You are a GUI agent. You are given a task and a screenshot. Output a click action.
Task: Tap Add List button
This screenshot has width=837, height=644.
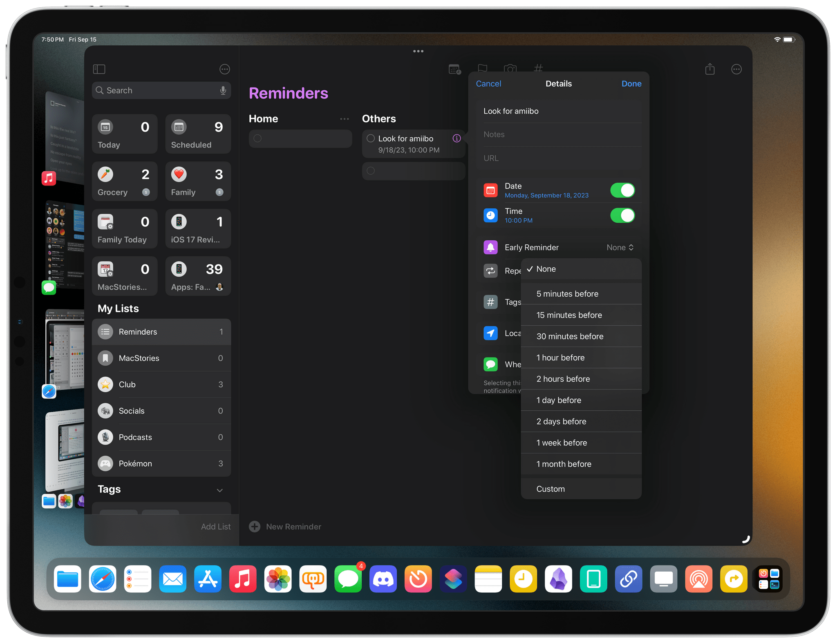(x=216, y=527)
